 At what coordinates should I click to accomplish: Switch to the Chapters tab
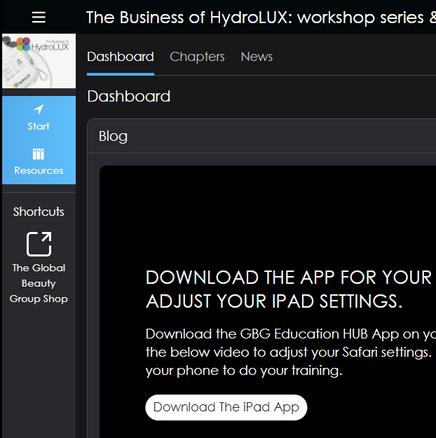(197, 57)
